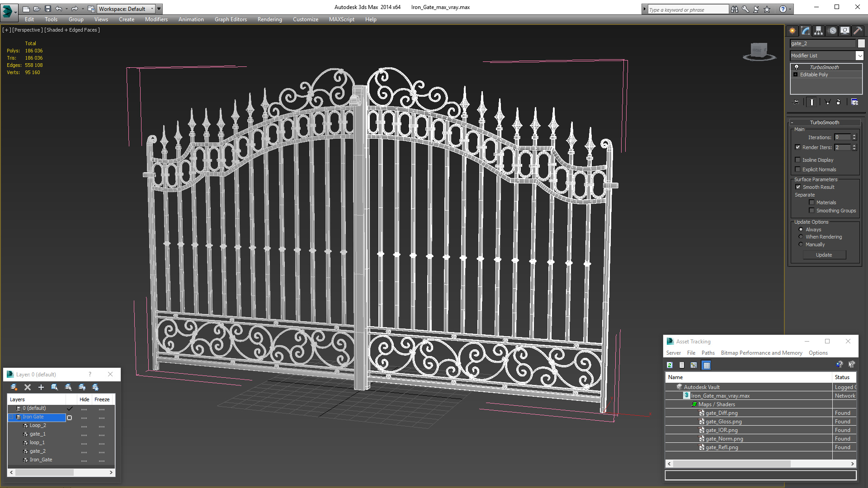This screenshot has height=488, width=868.
Task: Collapse the Iron Gate layer tree
Action: coord(12,417)
